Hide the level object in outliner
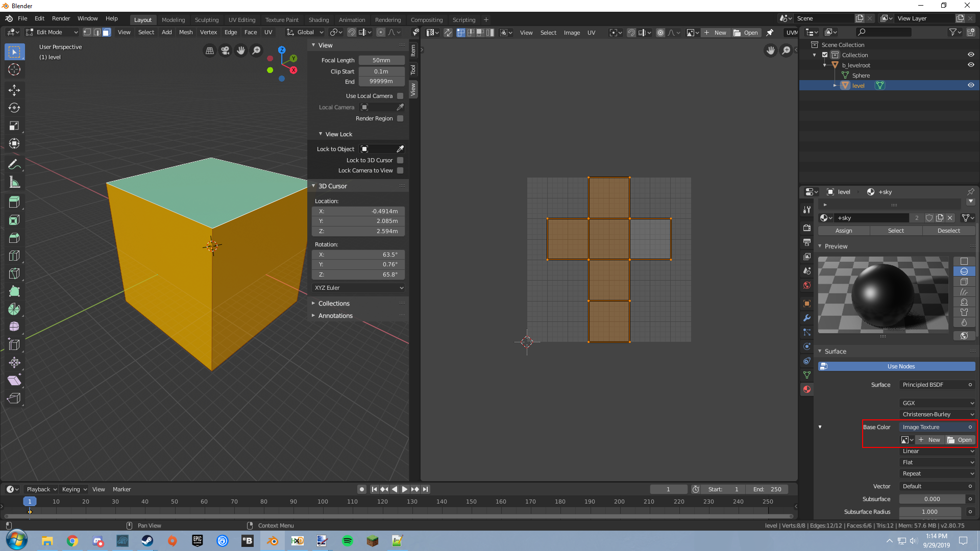The height and width of the screenshot is (551, 980). pos(971,85)
